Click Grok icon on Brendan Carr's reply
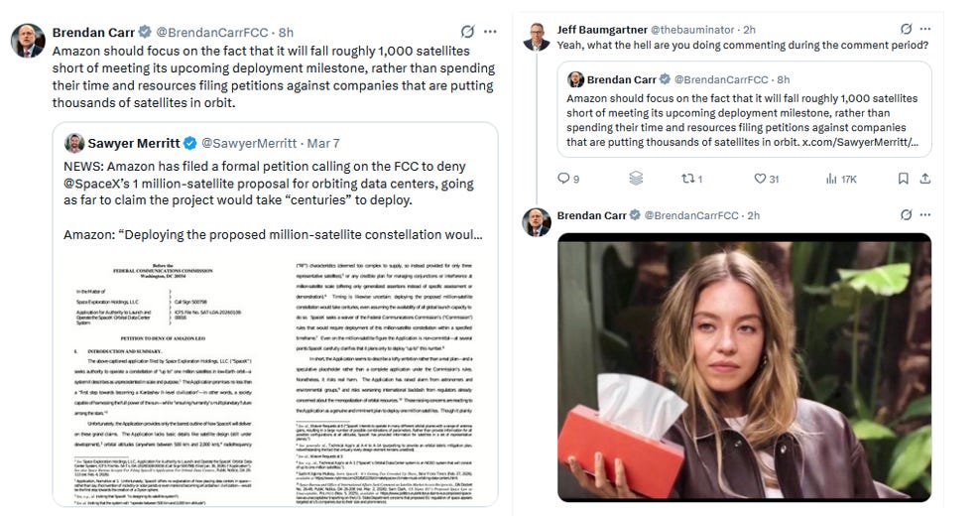980x516 pixels. [906, 215]
